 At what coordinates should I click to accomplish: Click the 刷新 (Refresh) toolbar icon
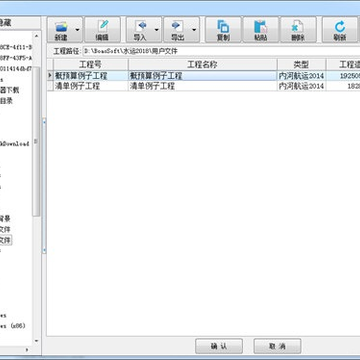coord(340,30)
